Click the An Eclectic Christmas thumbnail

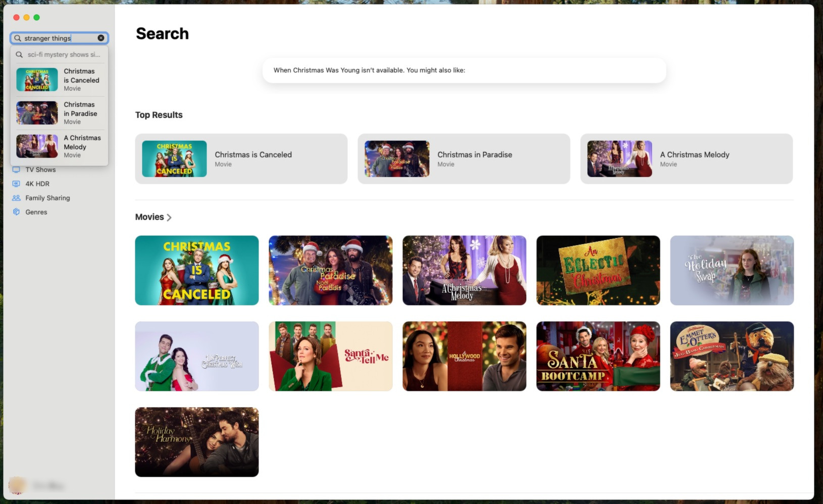point(598,270)
